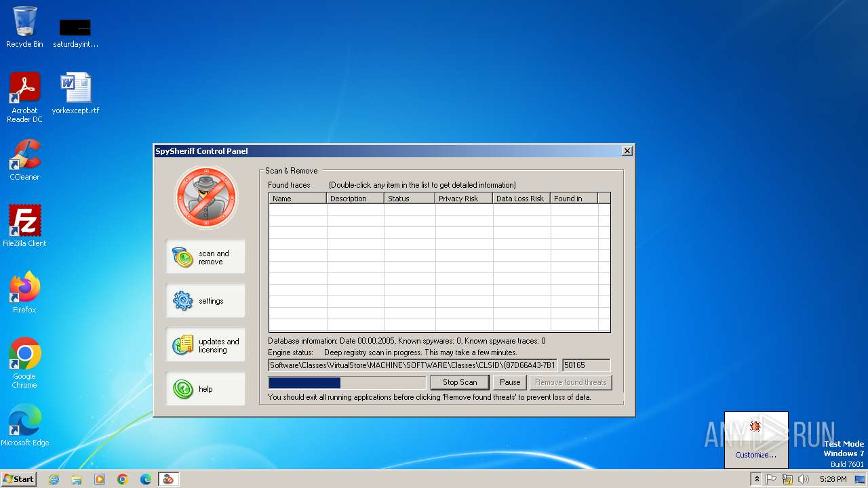868x488 pixels.
Task: Open updates and licensing section
Action: point(205,345)
